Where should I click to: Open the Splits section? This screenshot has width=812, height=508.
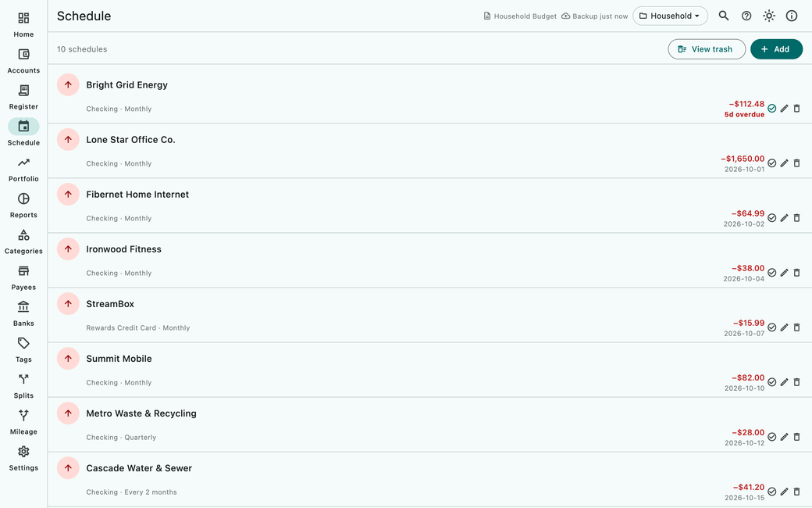pos(23,387)
